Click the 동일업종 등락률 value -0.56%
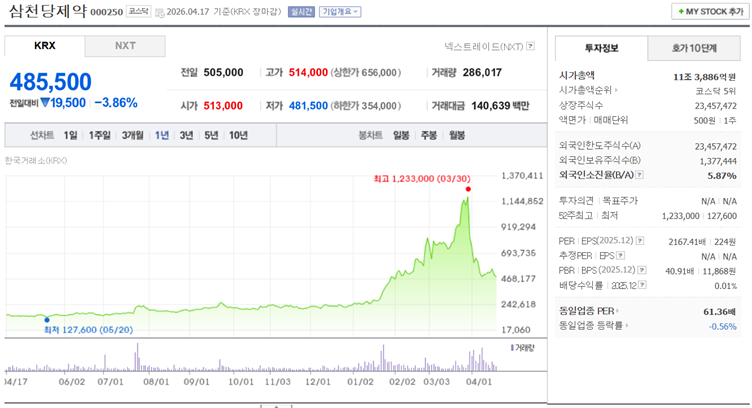The height and width of the screenshot is (408, 752). (722, 326)
